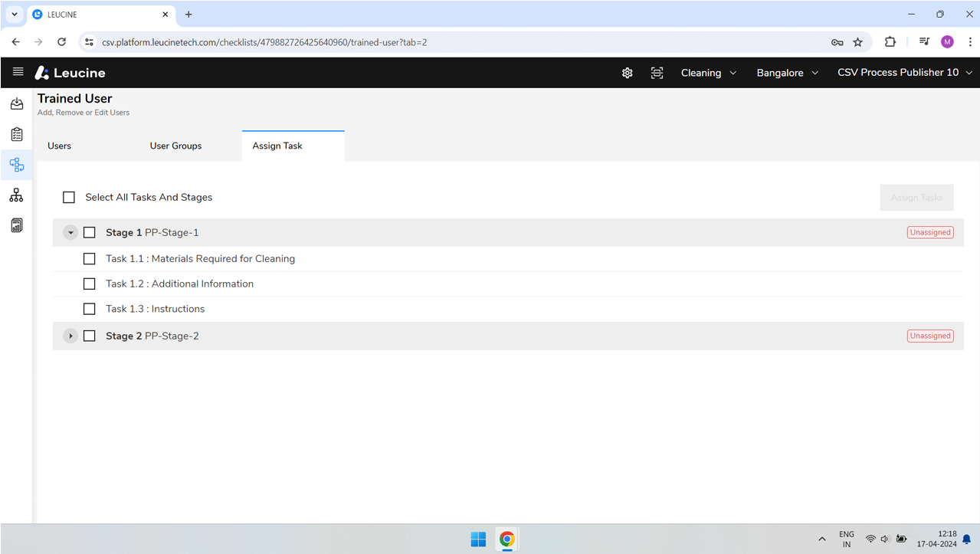Select the highlighted flowchart sidebar icon
The width and height of the screenshot is (980, 554).
[x=17, y=165]
